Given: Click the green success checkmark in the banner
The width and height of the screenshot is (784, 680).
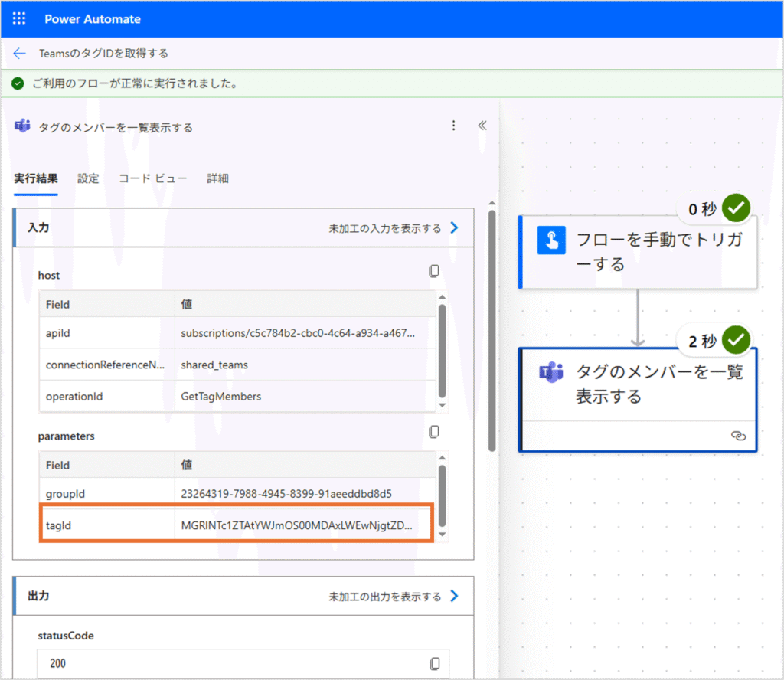Looking at the screenshot, I should coord(18,83).
